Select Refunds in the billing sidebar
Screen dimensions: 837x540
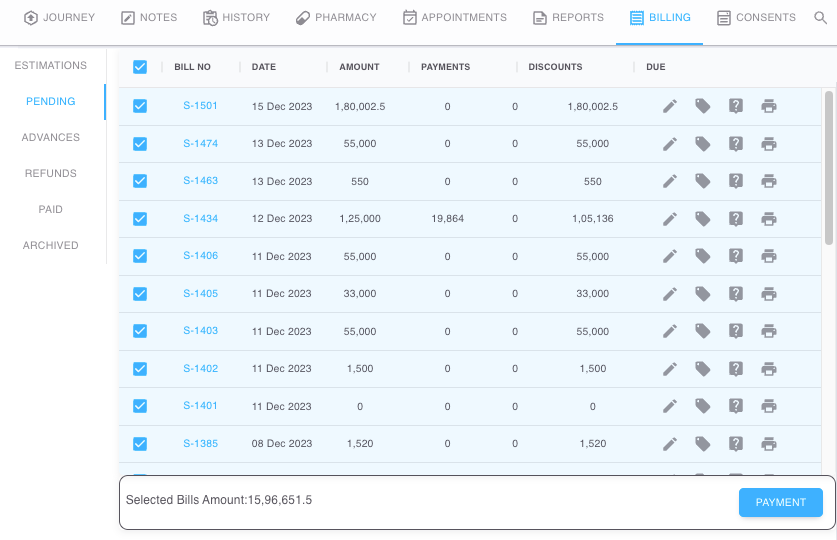coord(51,174)
